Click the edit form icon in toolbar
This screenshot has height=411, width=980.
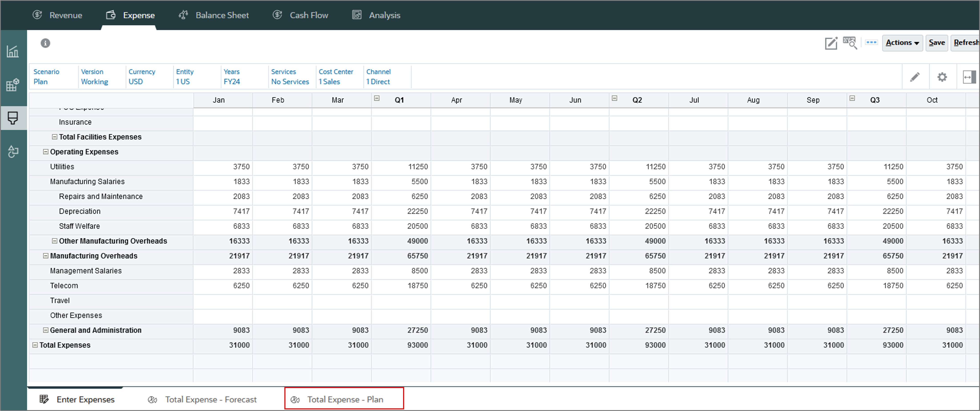pos(831,43)
